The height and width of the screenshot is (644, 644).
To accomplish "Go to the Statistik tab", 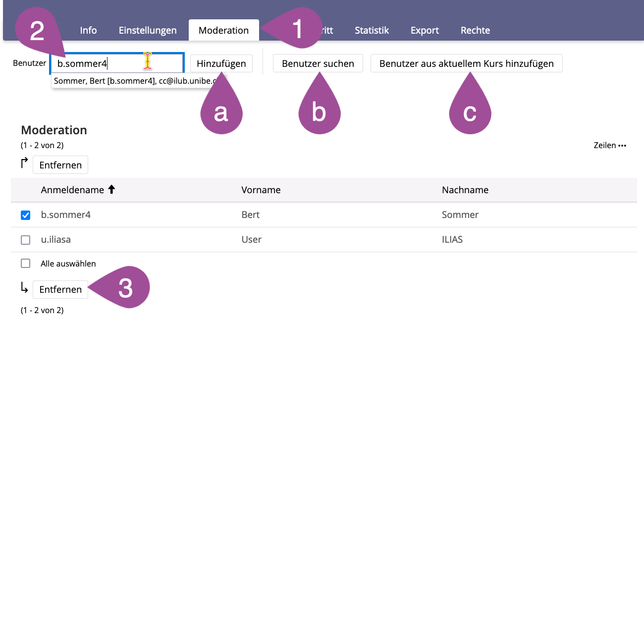I will tap(372, 30).
